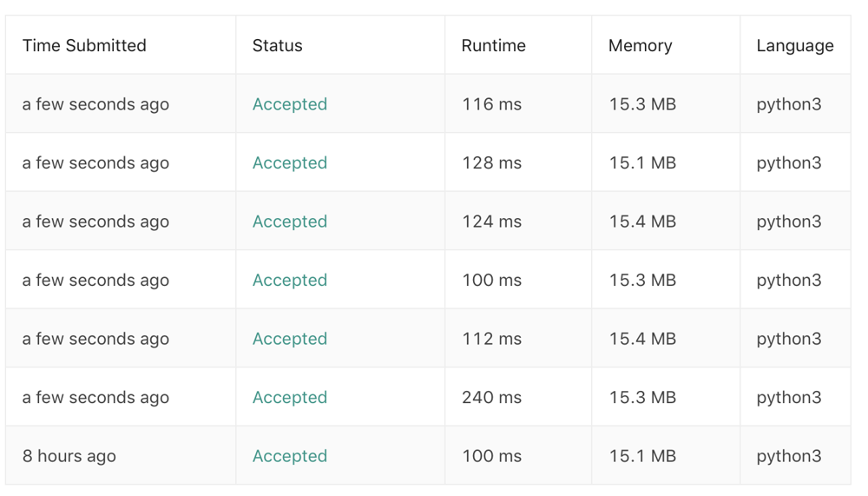The image size is (868, 496).
Task: Click python3 in the 8 hours ago row
Action: point(789,457)
